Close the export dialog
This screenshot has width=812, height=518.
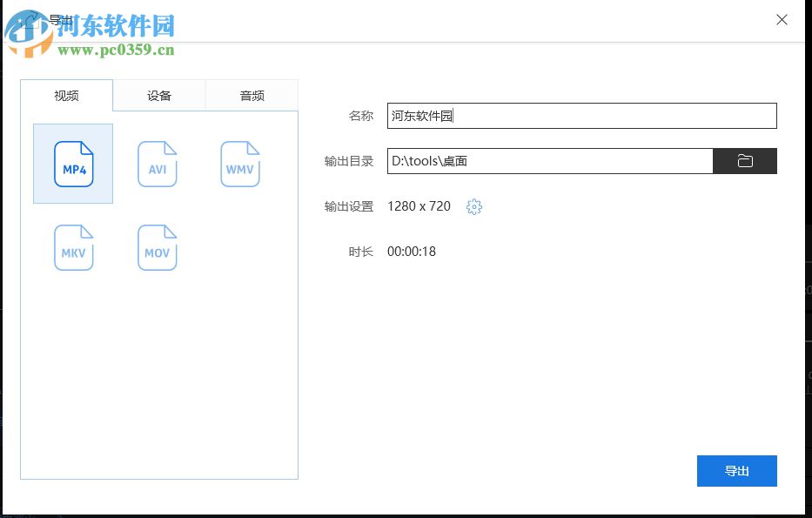tap(782, 19)
